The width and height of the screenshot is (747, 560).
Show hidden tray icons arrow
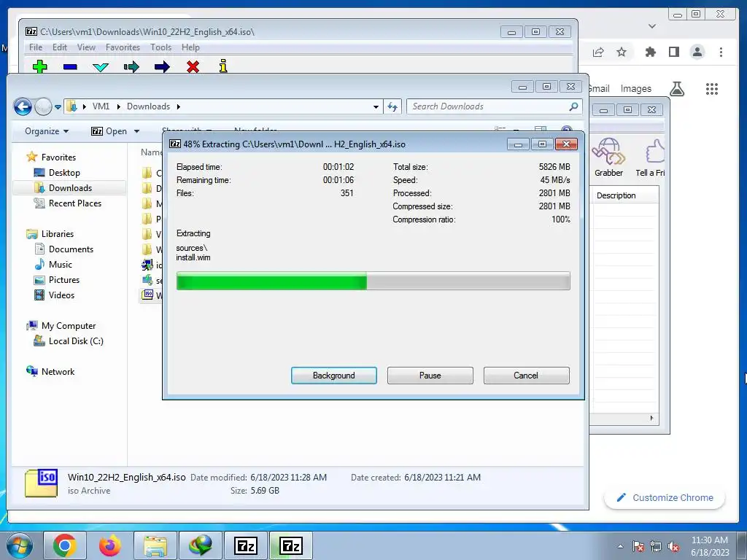coord(620,546)
